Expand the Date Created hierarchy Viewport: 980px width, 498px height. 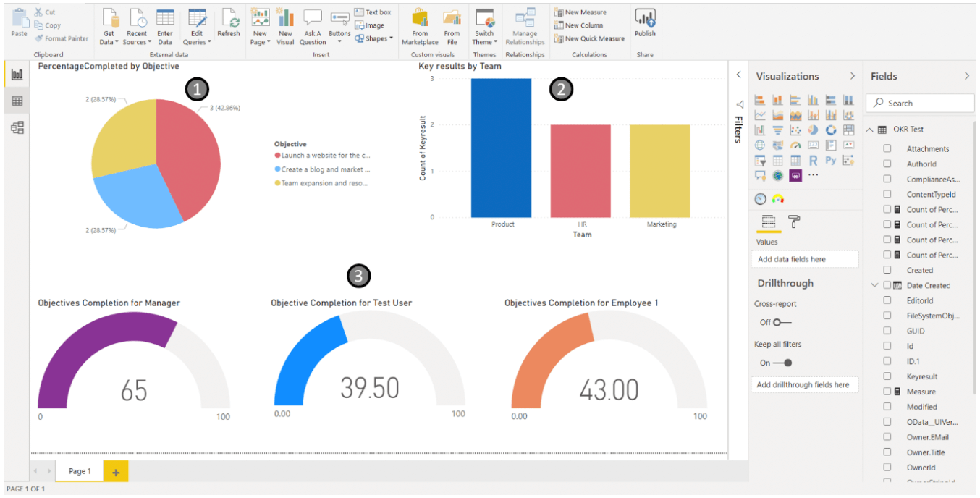(x=875, y=285)
